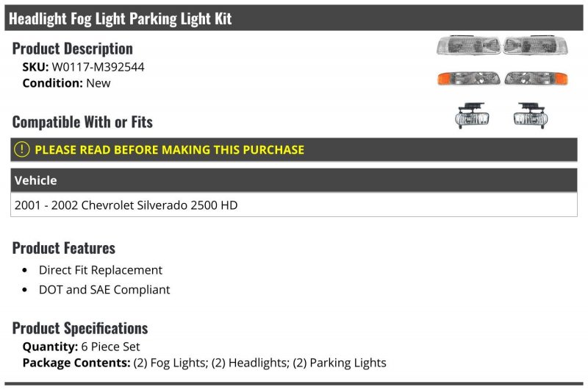
Task: Click the "Compatible With or Fits" heading
Action: 82,121
